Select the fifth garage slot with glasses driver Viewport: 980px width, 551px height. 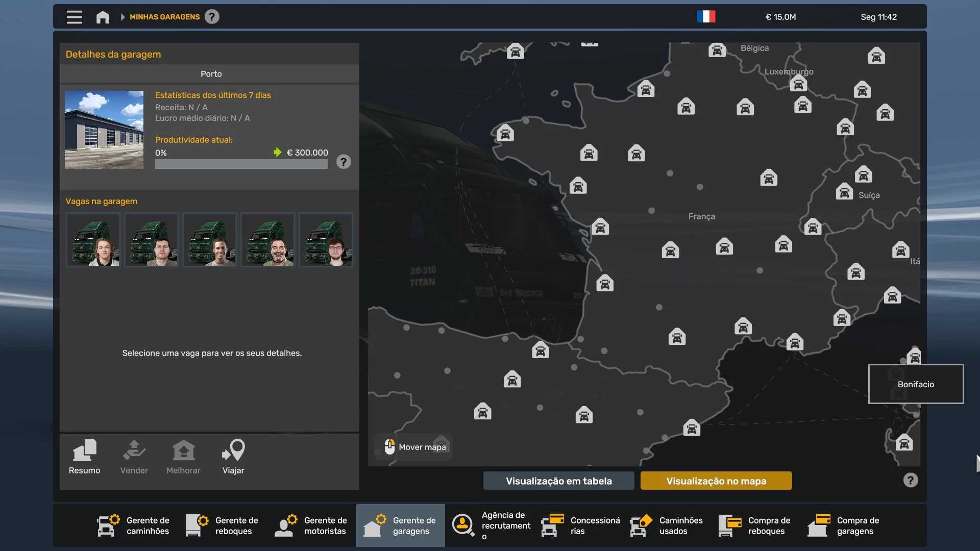(x=326, y=240)
